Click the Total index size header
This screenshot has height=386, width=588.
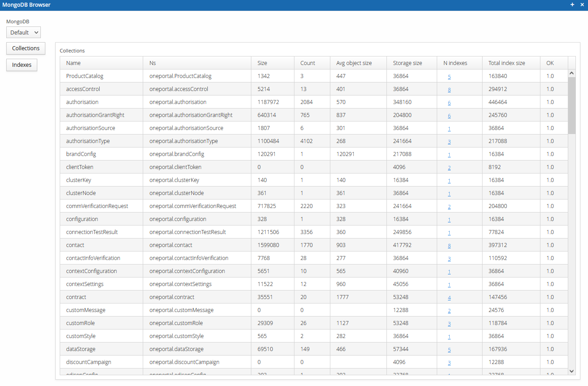pyautogui.click(x=506, y=63)
